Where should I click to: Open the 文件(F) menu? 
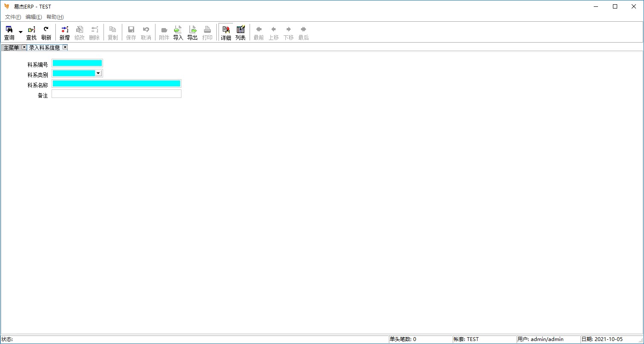[x=13, y=17]
